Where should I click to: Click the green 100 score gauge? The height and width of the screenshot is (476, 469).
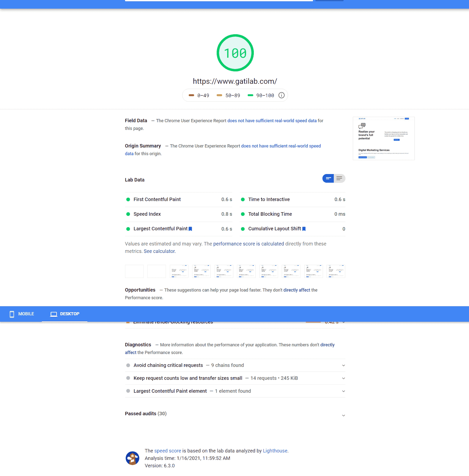tap(235, 53)
